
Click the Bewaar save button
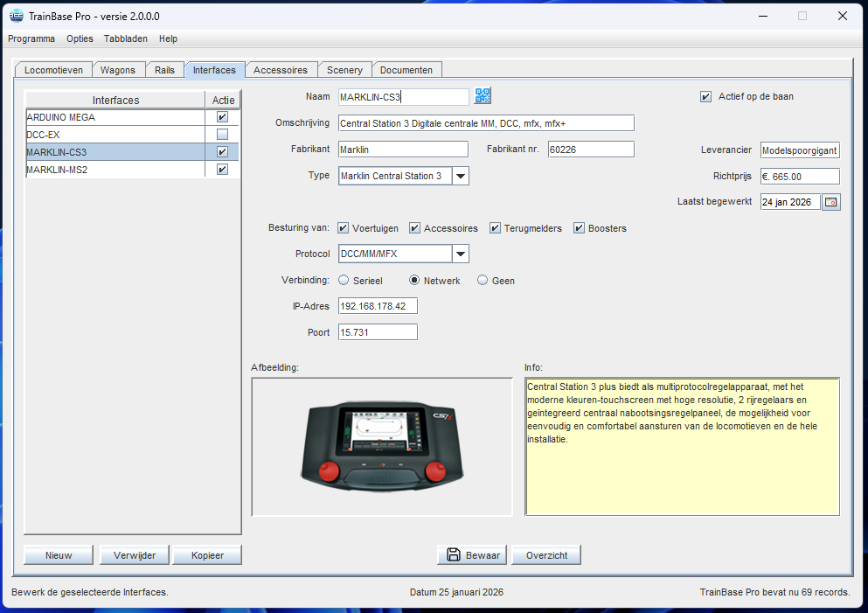473,555
